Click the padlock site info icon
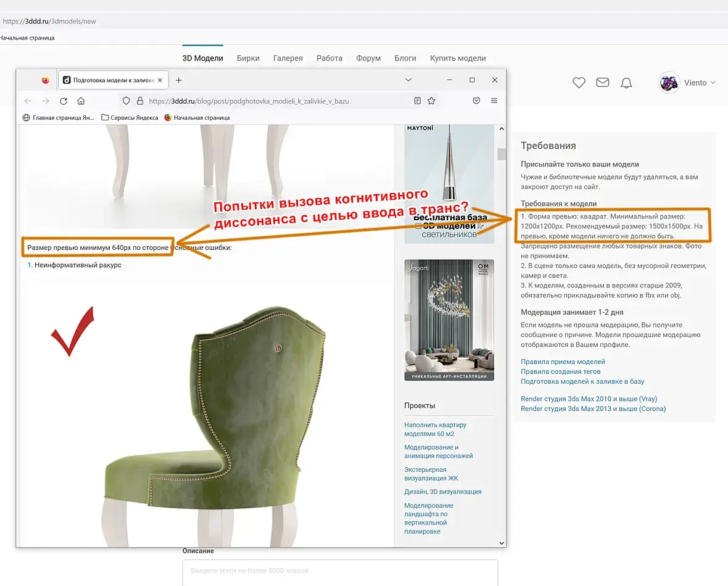The height and width of the screenshot is (586, 728). click(x=140, y=101)
